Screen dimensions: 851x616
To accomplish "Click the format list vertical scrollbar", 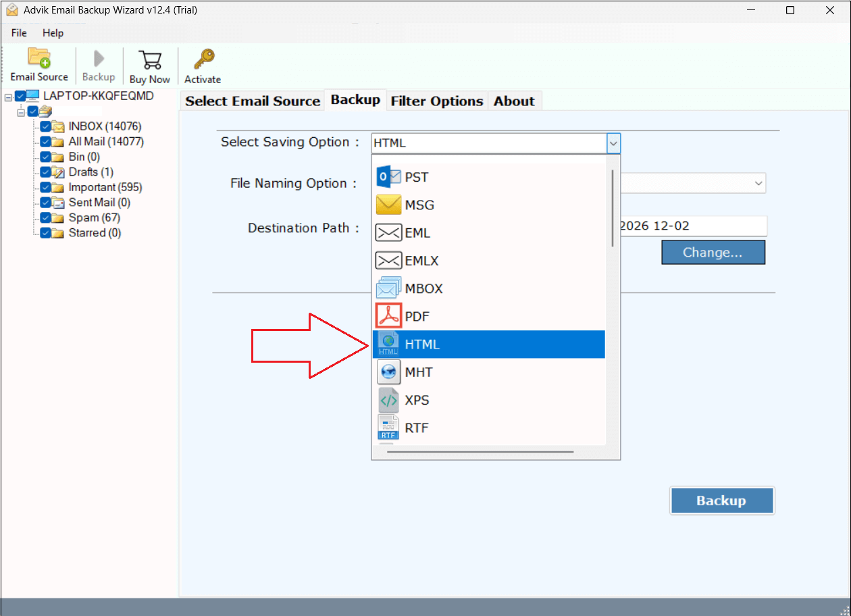I will click(613, 208).
